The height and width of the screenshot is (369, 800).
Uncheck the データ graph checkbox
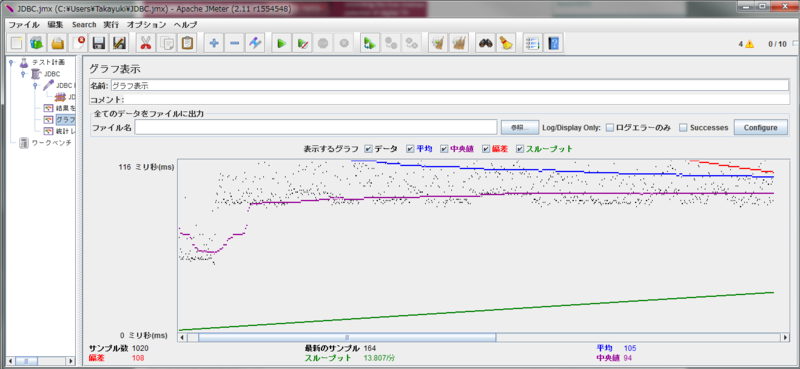(368, 149)
